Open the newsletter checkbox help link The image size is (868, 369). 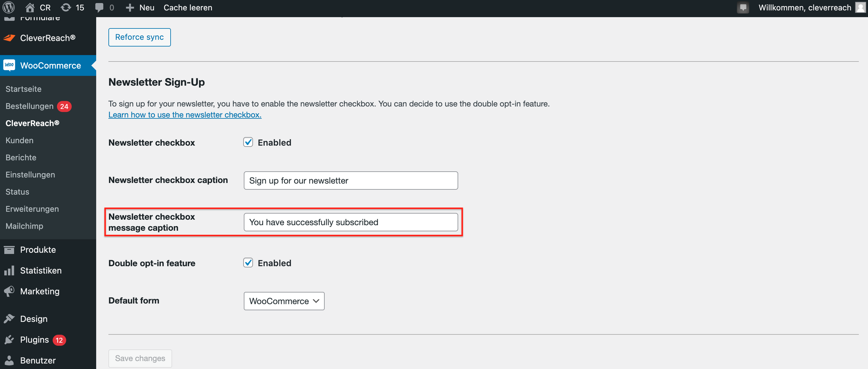pos(185,115)
